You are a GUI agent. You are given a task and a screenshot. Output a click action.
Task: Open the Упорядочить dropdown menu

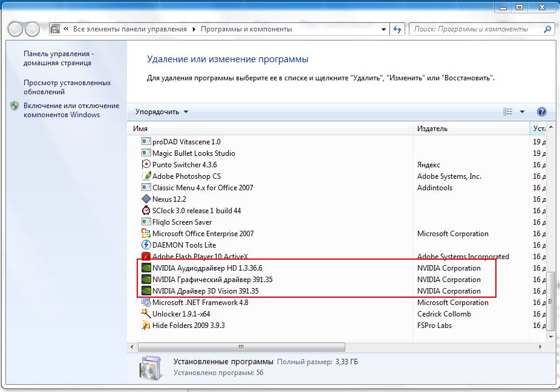[161, 112]
